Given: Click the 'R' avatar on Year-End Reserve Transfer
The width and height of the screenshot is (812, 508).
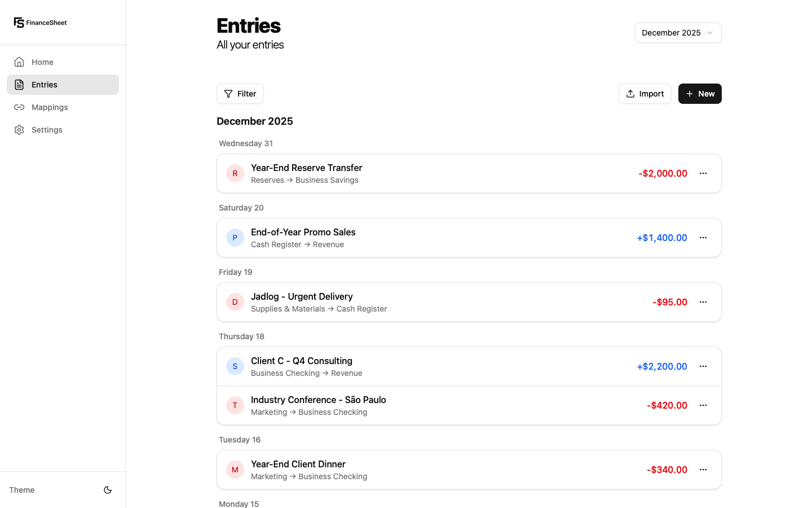Looking at the screenshot, I should 235,173.
